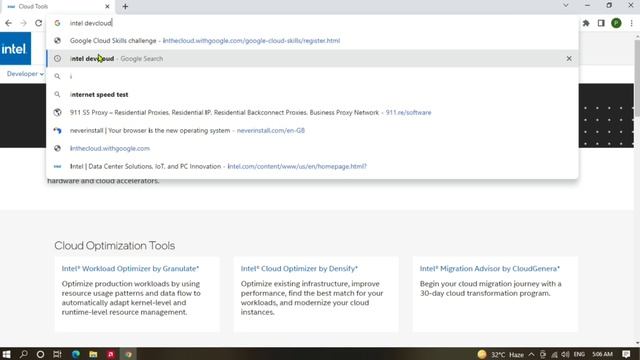The height and width of the screenshot is (360, 640).
Task: Open Task View in taskbar
Action: click(58, 354)
